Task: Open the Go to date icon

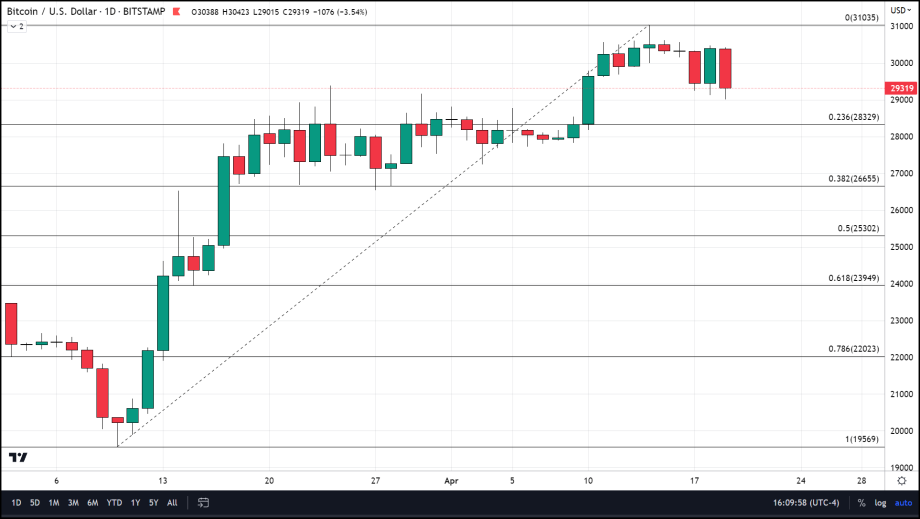Action: click(203, 502)
